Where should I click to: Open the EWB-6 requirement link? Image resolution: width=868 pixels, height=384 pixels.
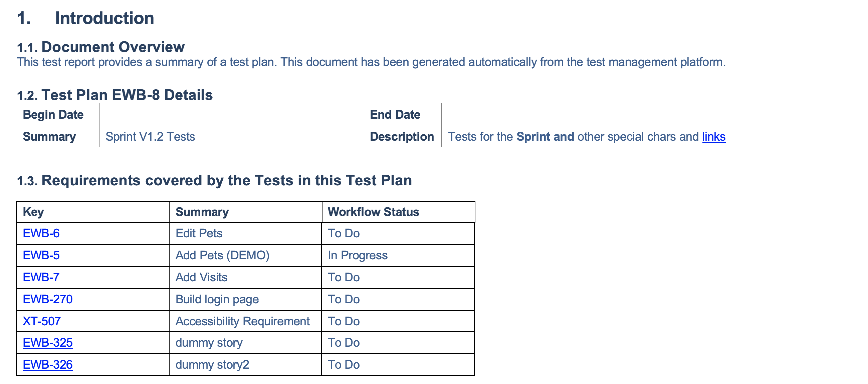pyautogui.click(x=41, y=233)
